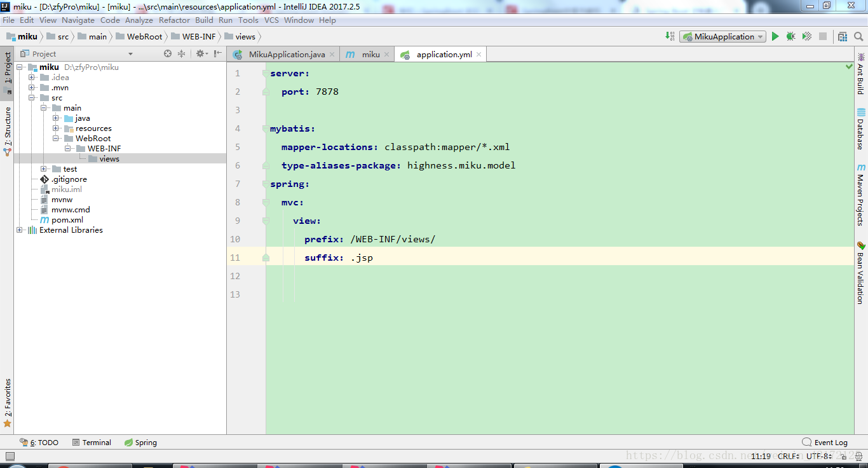Screen dimensions: 868x468
Task: Open the VCS menu
Action: click(271, 20)
